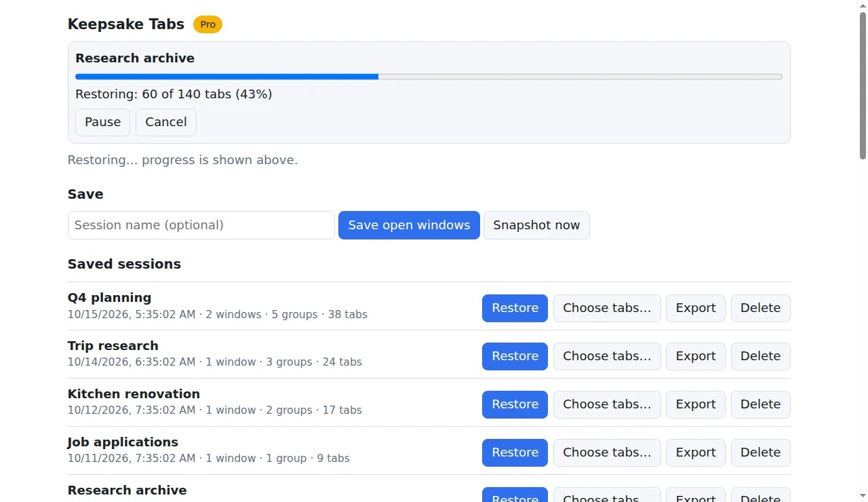868x502 pixels.
Task: Click Trip research "24 tabs" details line
Action: [215, 362]
